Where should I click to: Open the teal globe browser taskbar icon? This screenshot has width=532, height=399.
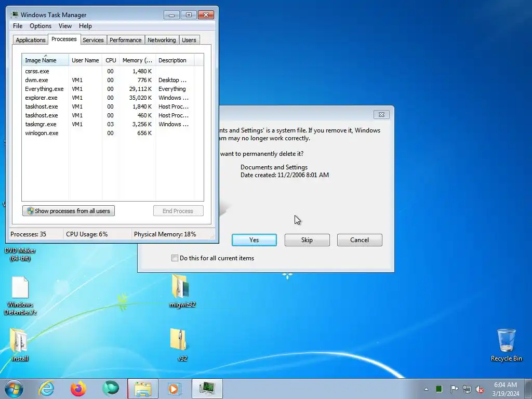(x=111, y=389)
